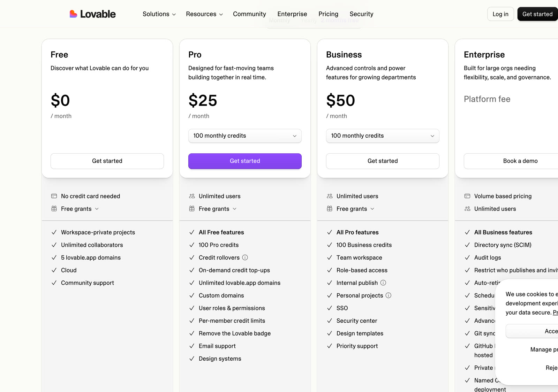The image size is (558, 392).
Task: Click the "Security center" feature text
Action: click(x=357, y=321)
